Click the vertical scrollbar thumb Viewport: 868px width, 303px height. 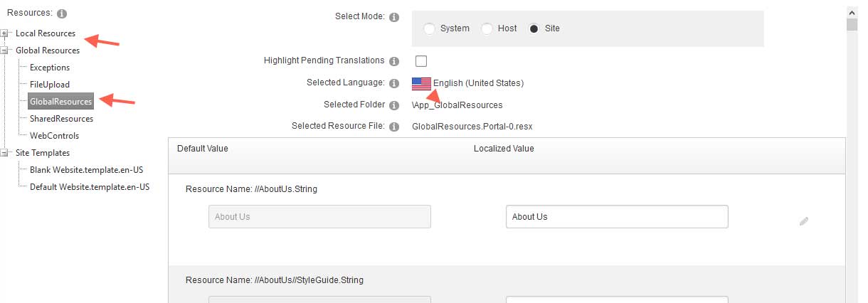pos(852,25)
